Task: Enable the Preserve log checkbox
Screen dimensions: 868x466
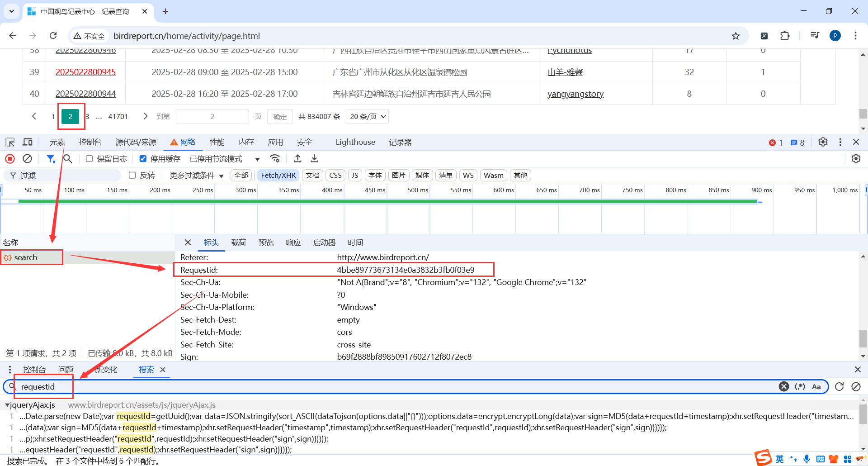Action: [90, 159]
